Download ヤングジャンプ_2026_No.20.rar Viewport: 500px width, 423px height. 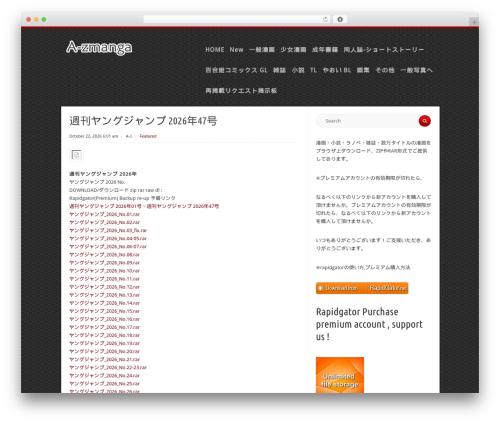104,351
